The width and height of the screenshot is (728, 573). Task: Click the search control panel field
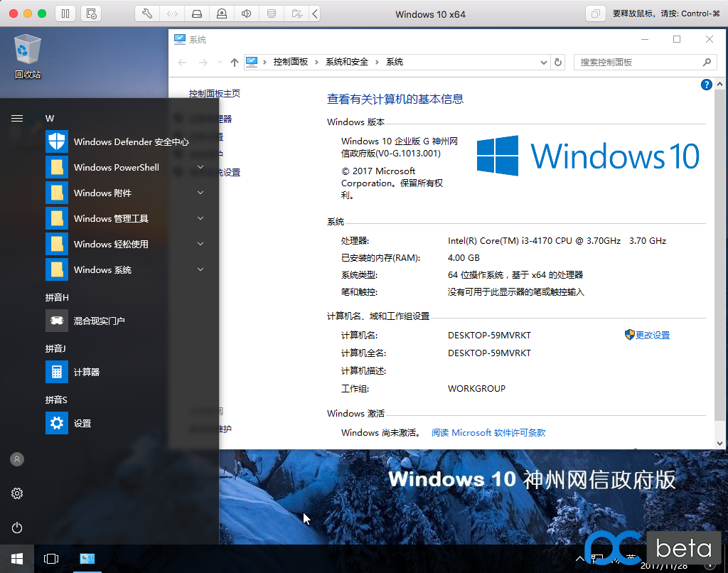(646, 63)
